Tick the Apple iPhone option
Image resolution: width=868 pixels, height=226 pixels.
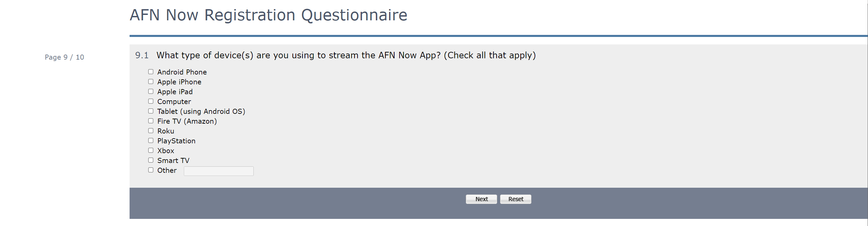(151, 82)
